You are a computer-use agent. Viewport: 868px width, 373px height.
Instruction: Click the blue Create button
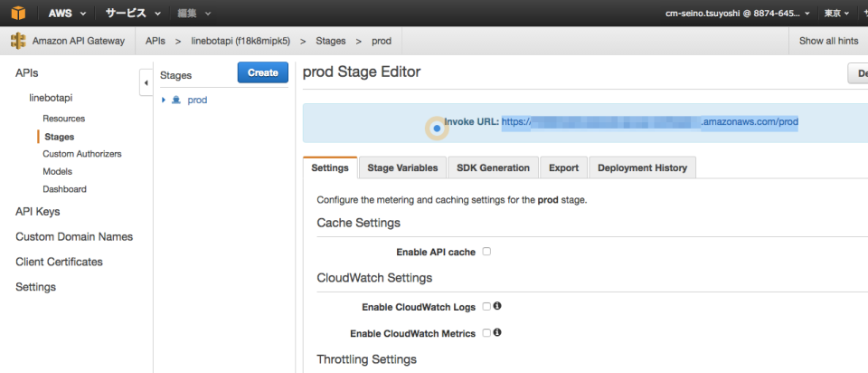[x=262, y=73]
